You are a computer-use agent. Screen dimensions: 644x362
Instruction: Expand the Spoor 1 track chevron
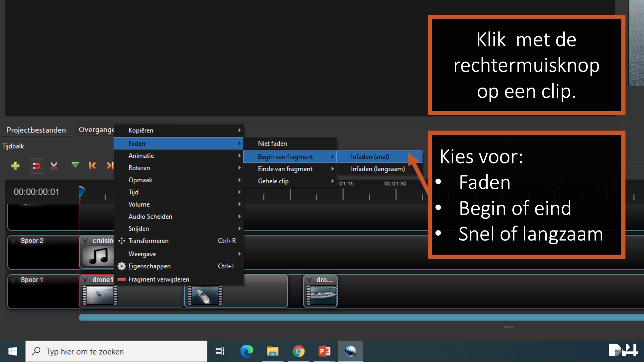tap(14, 280)
